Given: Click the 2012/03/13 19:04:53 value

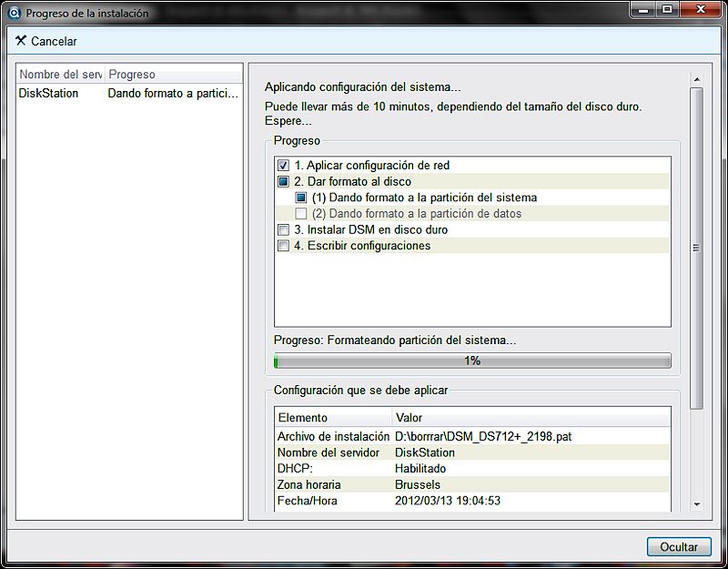Looking at the screenshot, I should (448, 501).
